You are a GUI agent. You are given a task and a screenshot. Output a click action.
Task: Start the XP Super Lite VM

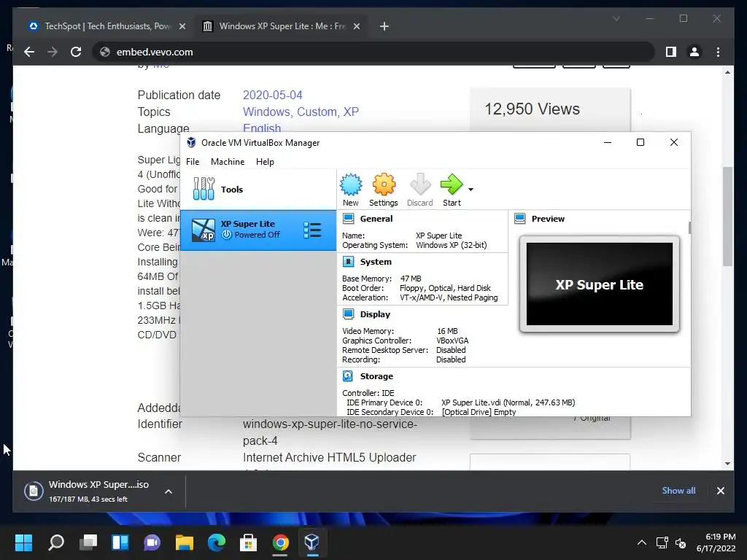[451, 190]
